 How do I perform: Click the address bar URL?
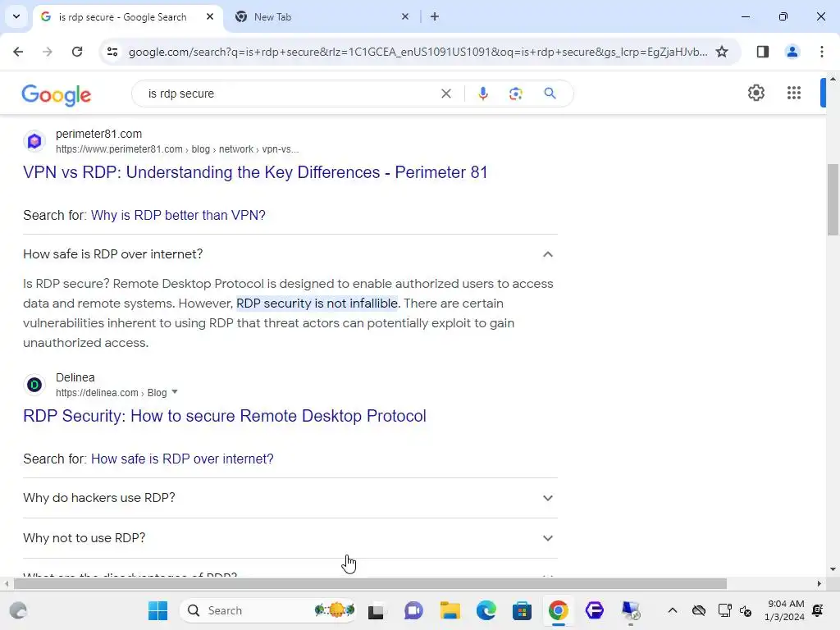point(418,52)
